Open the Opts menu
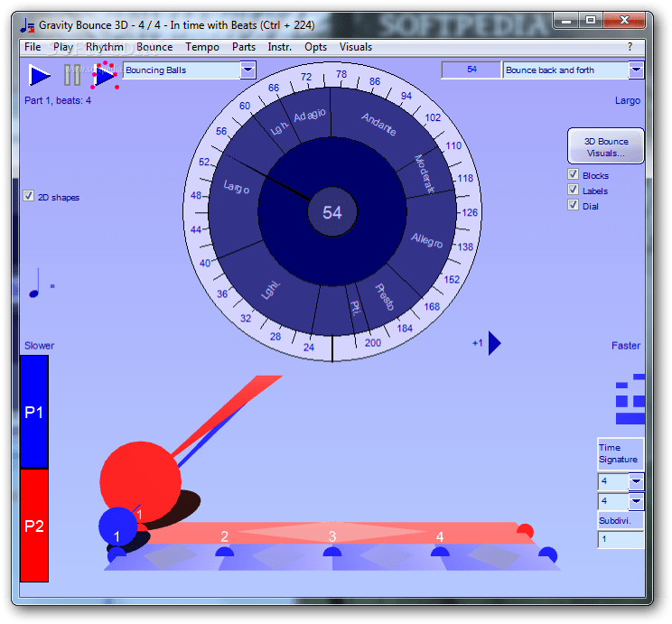This screenshot has width=672, height=624. tap(315, 47)
